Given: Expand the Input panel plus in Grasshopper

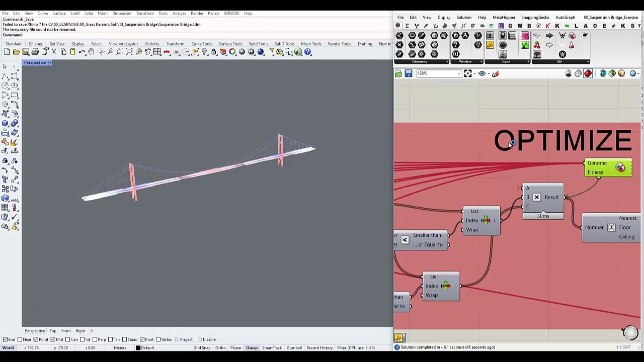Looking at the screenshot, I should (x=528, y=62).
